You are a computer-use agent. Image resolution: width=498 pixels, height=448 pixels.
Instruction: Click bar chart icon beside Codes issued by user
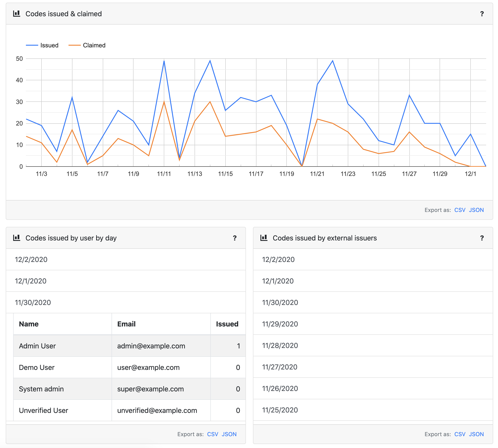(x=16, y=238)
